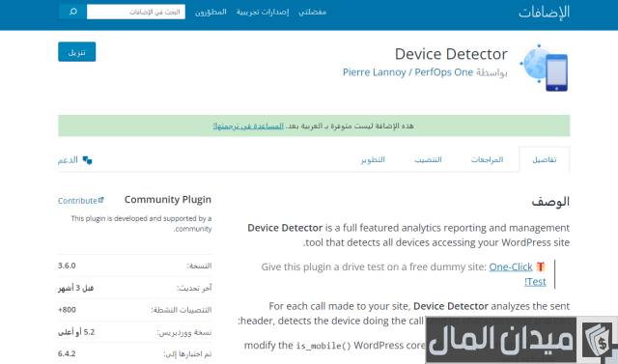
Task: Click the نسخة ووردبريس label
Action: pyautogui.click(x=184, y=332)
